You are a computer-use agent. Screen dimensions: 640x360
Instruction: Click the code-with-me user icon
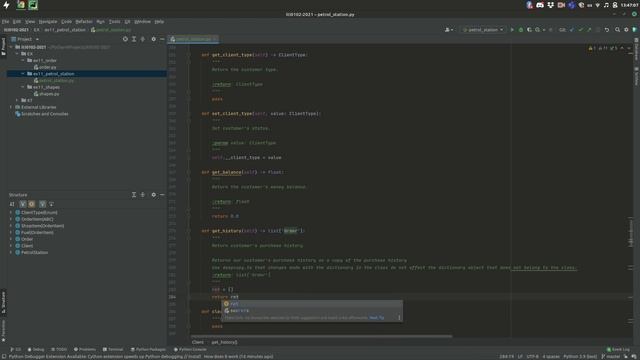coord(448,30)
